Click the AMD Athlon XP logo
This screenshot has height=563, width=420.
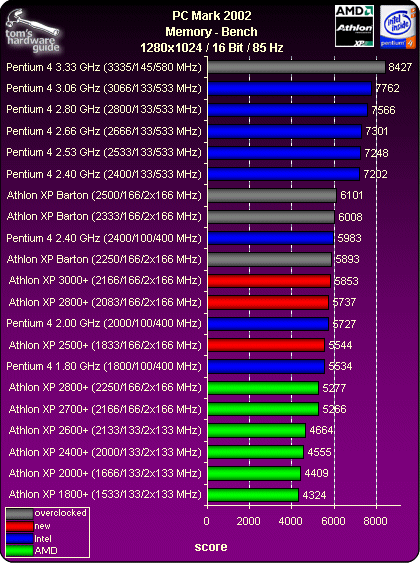point(354,26)
